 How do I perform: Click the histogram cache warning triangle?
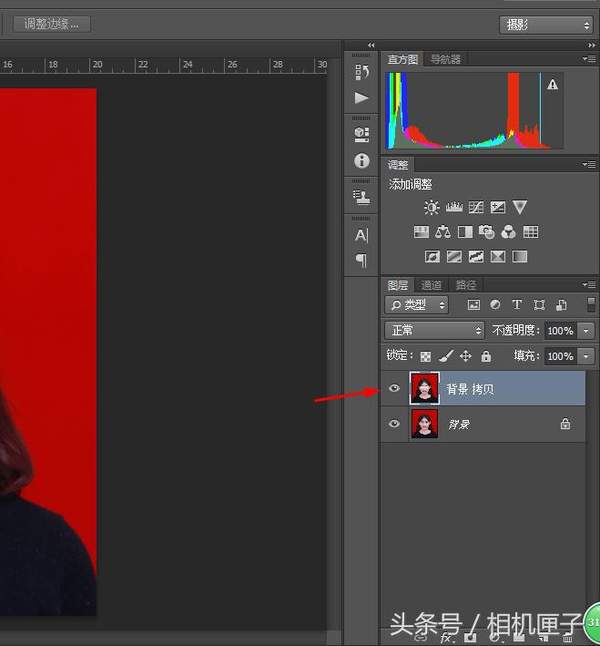553,85
